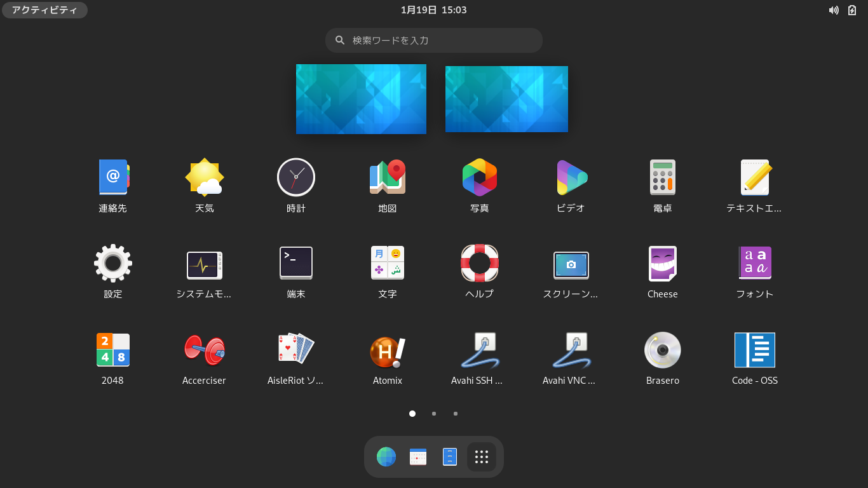Show the first app grid page dot

point(412,414)
